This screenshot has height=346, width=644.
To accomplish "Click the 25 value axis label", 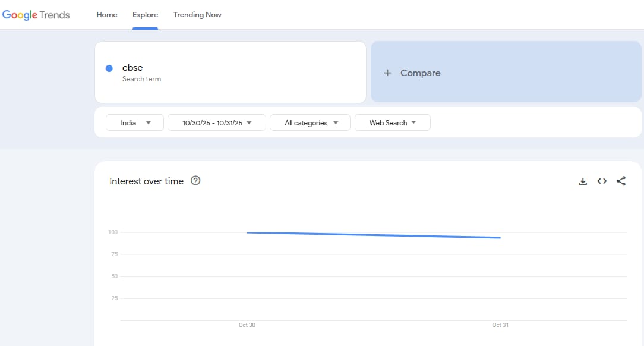I will tap(115, 298).
